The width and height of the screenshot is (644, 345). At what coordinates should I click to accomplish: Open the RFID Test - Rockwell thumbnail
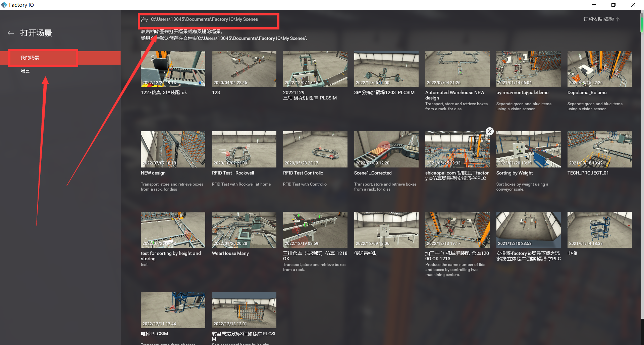coord(244,149)
